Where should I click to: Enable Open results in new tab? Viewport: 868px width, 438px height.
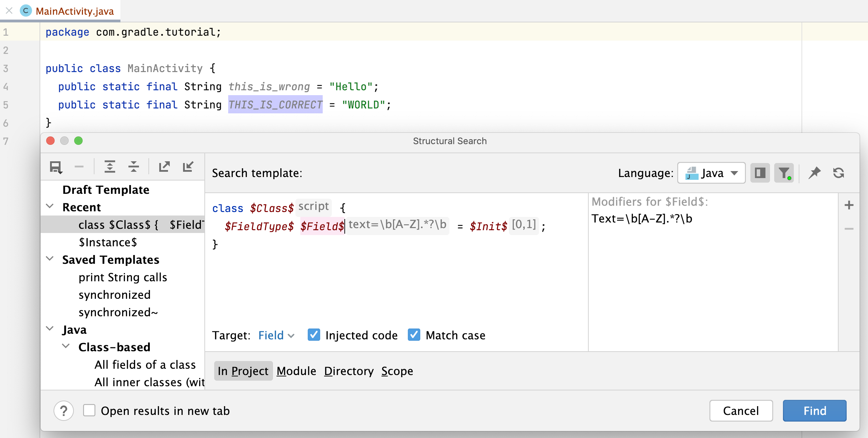point(89,410)
